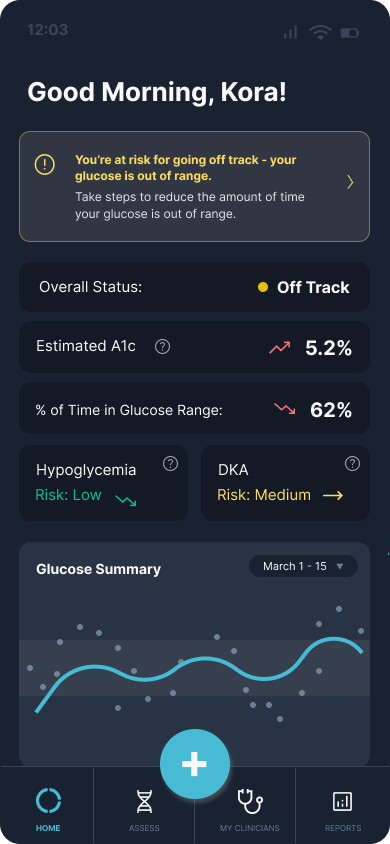Open the Home tab ring icon
390x844 pixels.
coord(48,800)
